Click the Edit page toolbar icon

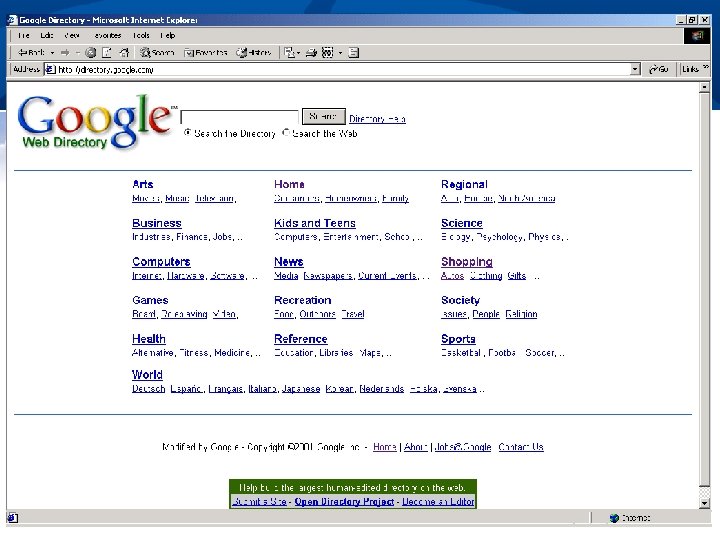click(x=327, y=52)
